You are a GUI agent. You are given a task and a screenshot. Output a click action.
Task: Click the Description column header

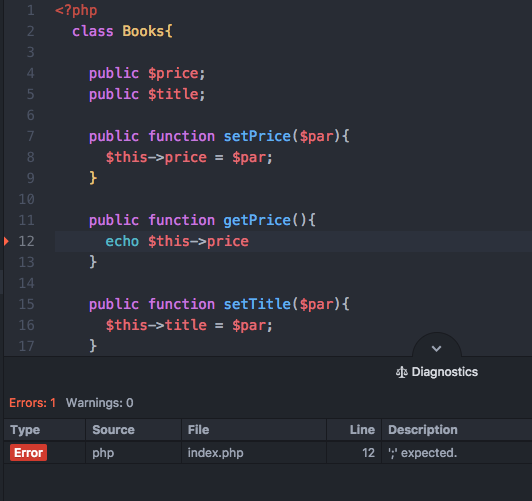(423, 430)
